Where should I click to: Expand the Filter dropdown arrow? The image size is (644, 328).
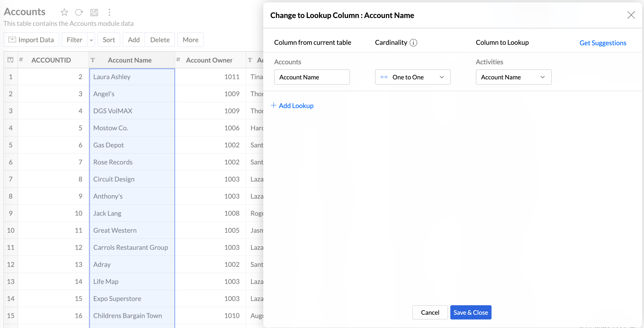click(x=91, y=40)
